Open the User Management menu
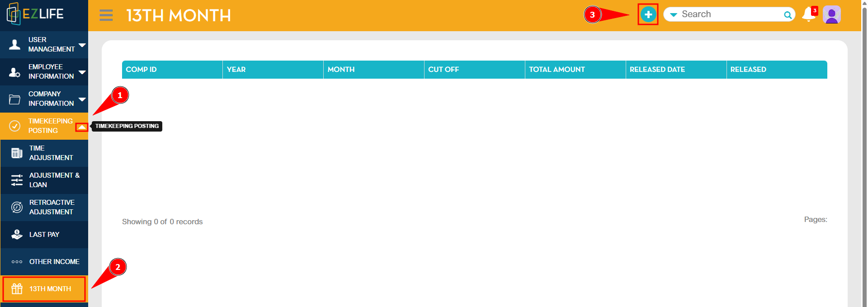This screenshot has height=307, width=868. pyautogui.click(x=44, y=44)
